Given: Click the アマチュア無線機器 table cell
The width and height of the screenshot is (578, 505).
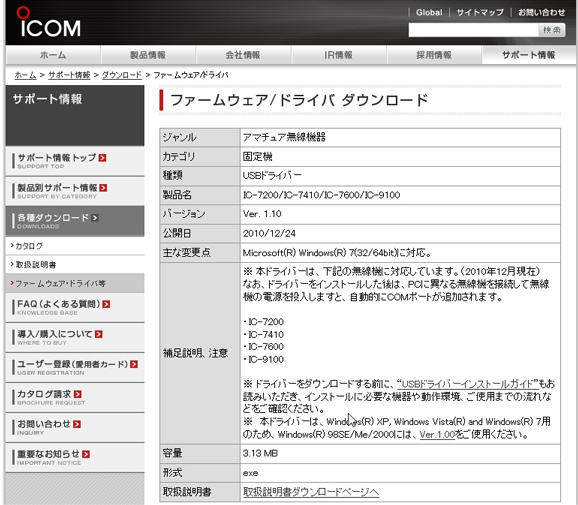Looking at the screenshot, I should 400,137.
